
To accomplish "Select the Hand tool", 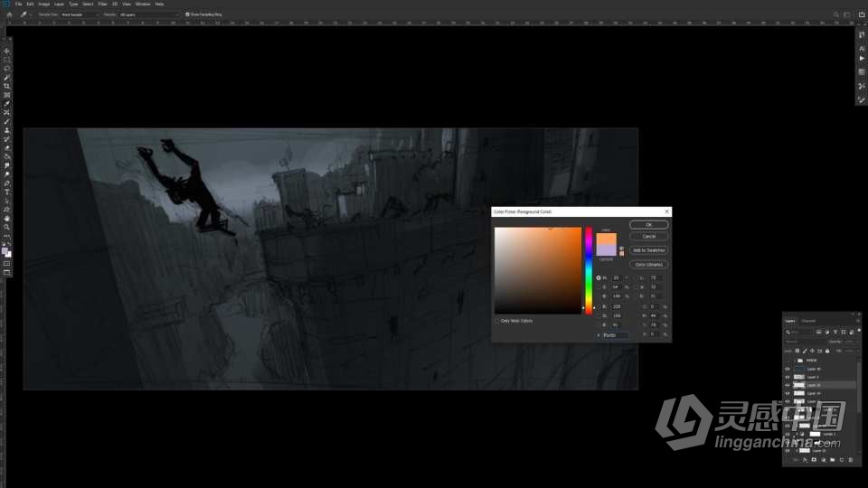I will coord(6,219).
